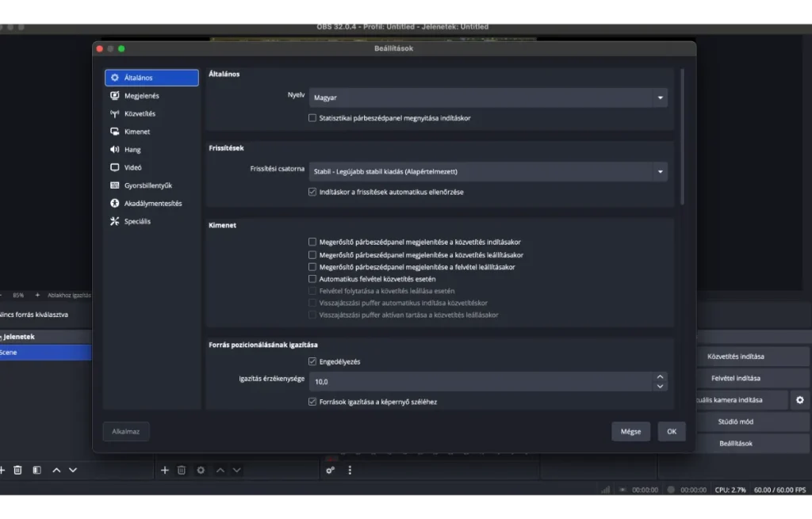Toggle automatic update check at startup
Viewport: 812px width, 519px height.
(312, 192)
